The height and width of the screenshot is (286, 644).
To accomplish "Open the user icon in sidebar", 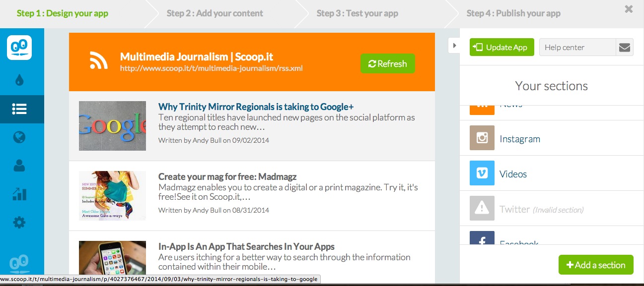I will click(19, 166).
